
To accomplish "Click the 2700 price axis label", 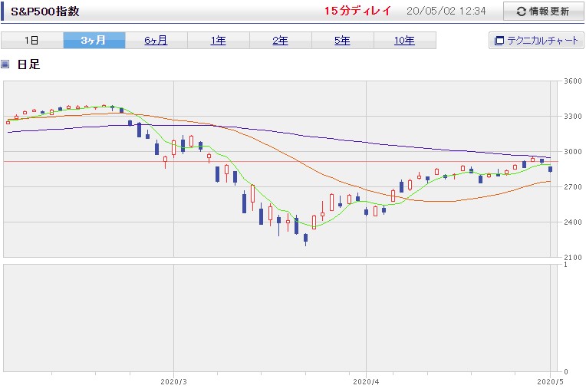I will tap(573, 186).
